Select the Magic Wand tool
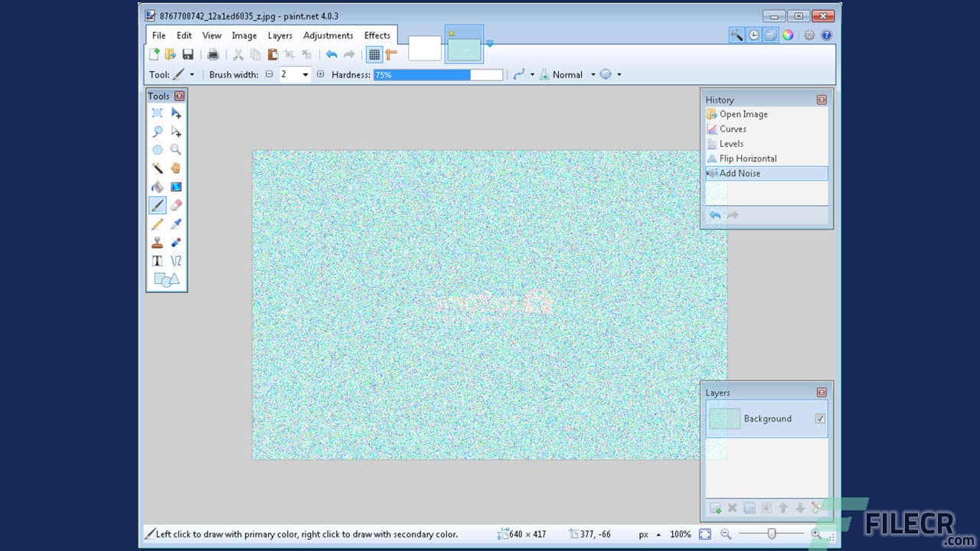The image size is (980, 551). (157, 167)
